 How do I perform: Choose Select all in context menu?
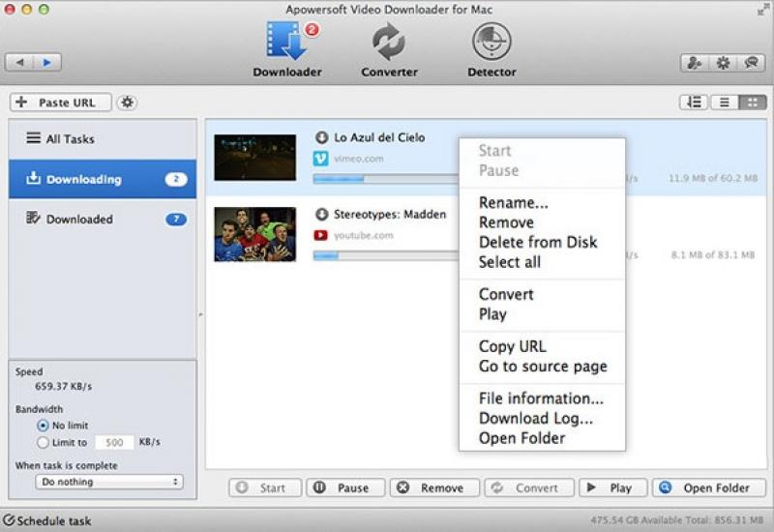pos(542,262)
